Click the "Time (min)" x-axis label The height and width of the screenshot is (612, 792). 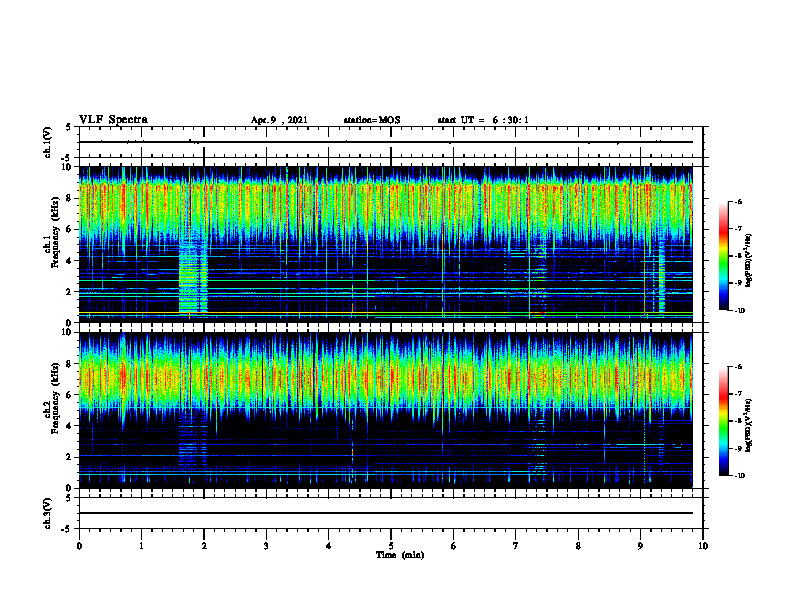click(x=400, y=555)
